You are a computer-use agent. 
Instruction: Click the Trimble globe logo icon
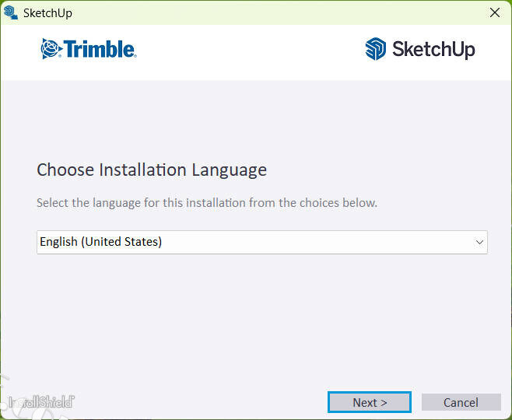[51, 49]
